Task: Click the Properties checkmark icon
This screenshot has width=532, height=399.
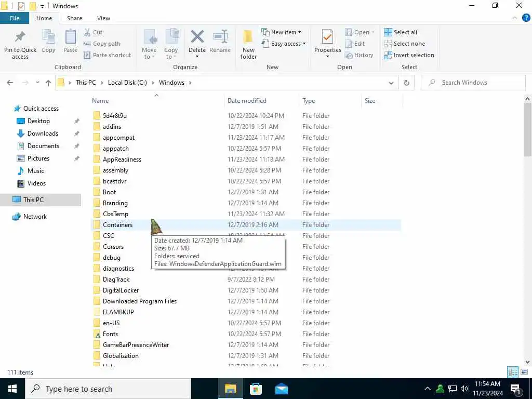Action: click(x=327, y=37)
